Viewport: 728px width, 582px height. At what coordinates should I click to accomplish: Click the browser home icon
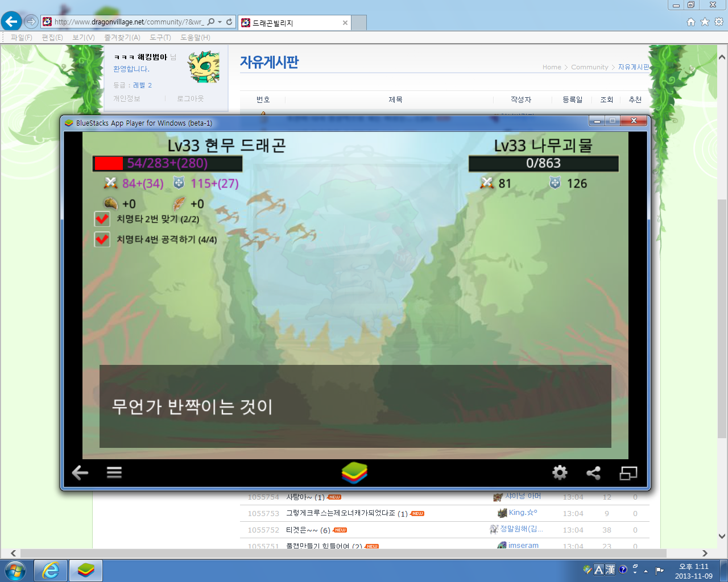point(690,22)
